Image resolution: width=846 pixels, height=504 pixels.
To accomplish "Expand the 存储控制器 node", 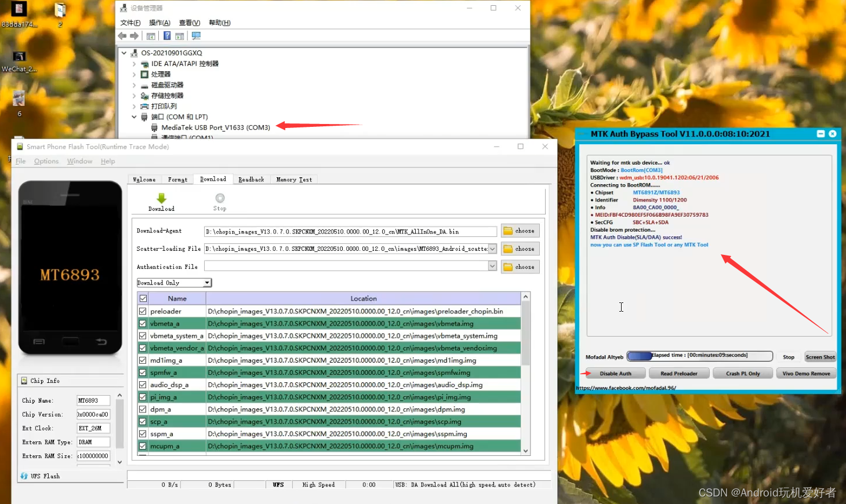I will pyautogui.click(x=134, y=96).
